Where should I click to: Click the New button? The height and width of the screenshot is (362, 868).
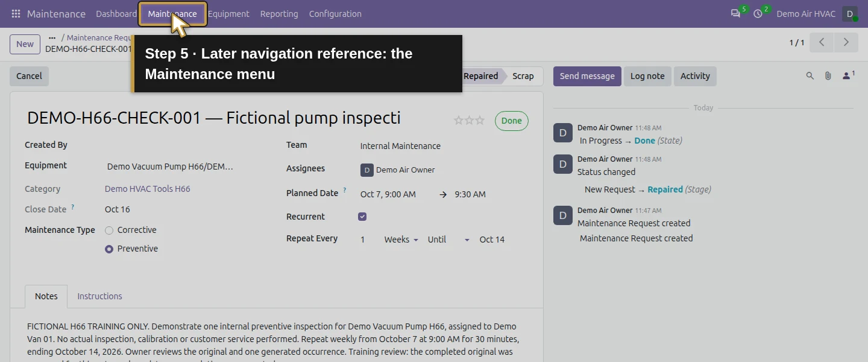[x=25, y=44]
